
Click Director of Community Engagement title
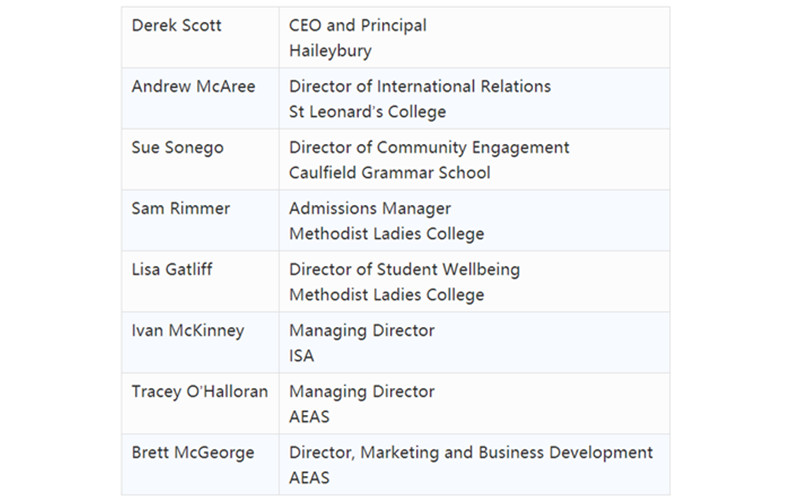429,147
